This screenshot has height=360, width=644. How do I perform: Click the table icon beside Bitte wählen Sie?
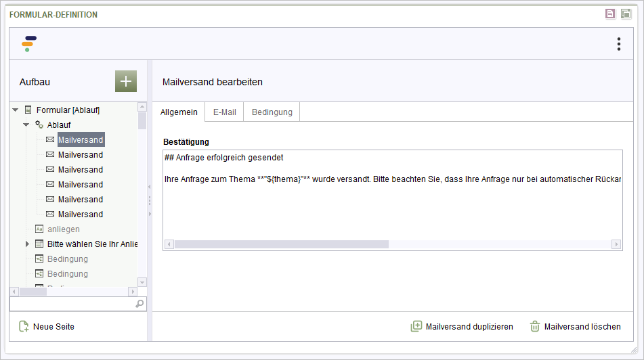click(39, 244)
